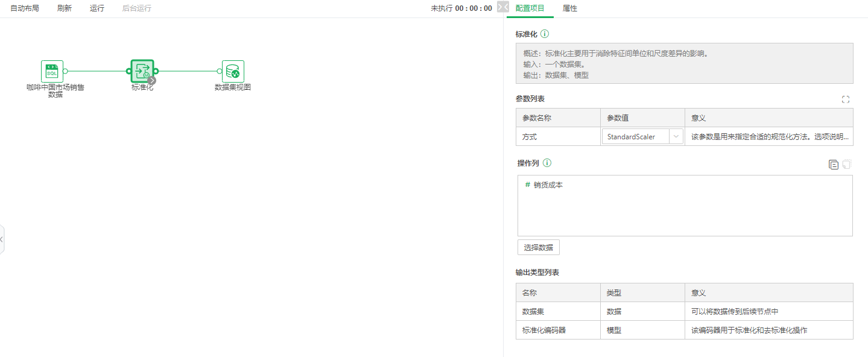Viewport: 868px width, 357px height.
Task: Click 自动布局 in the top toolbar
Action: pos(24,8)
